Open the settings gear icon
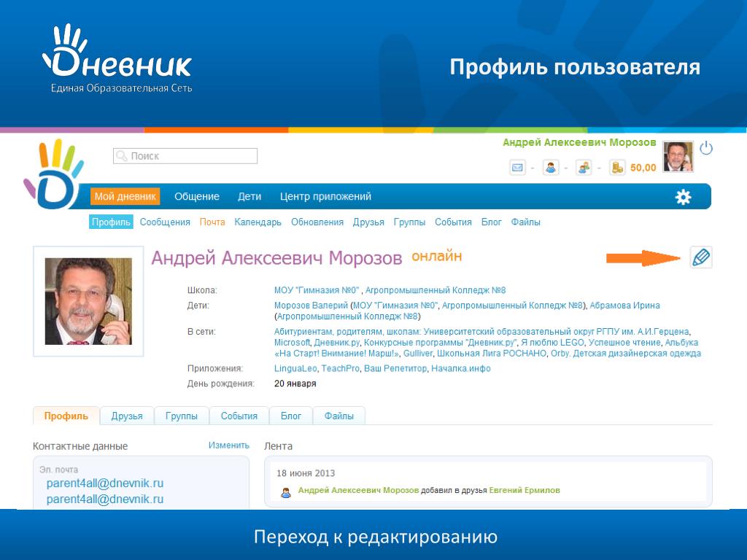This screenshot has height=560, width=747. coord(683,197)
